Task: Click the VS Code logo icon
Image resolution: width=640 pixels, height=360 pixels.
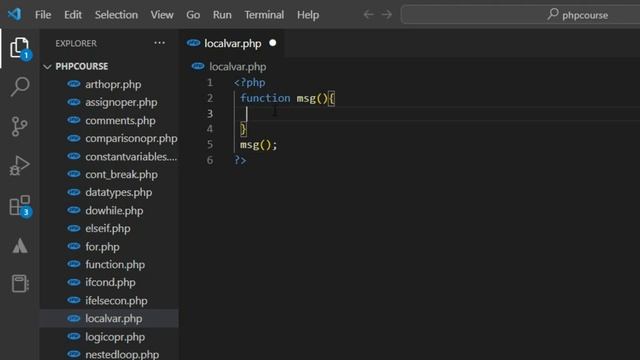Action: coord(14,14)
